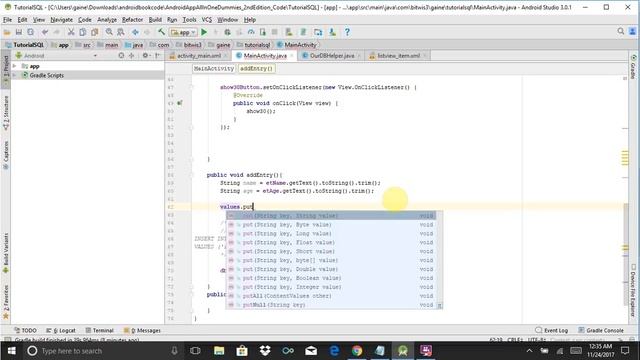Click the Collapse All icon in Project panel

click(x=131, y=56)
